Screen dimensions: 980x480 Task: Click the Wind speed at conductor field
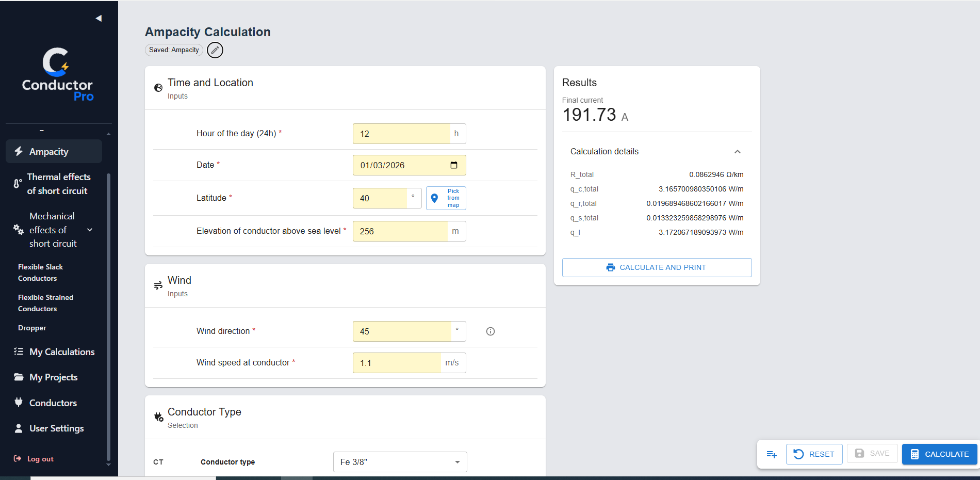pos(397,363)
